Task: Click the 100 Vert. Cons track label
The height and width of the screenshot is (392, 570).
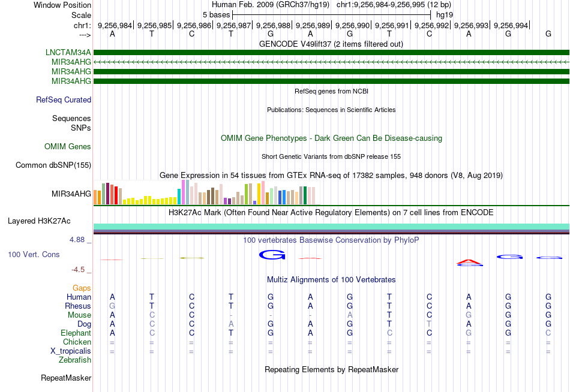Action: (34, 254)
